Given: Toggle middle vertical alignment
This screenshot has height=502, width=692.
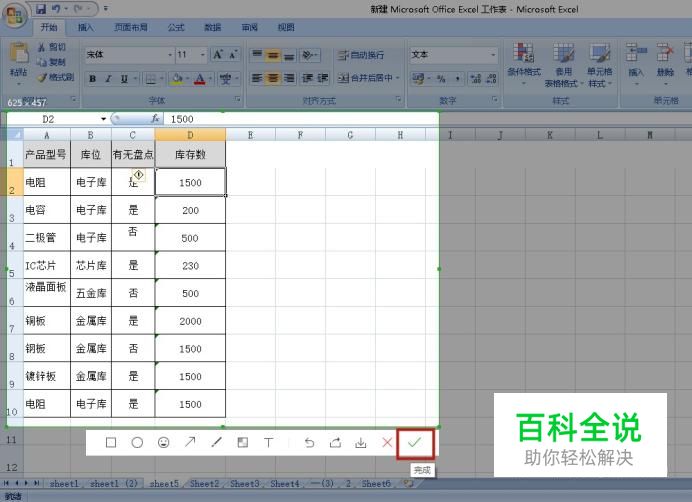Looking at the screenshot, I should click(273, 55).
